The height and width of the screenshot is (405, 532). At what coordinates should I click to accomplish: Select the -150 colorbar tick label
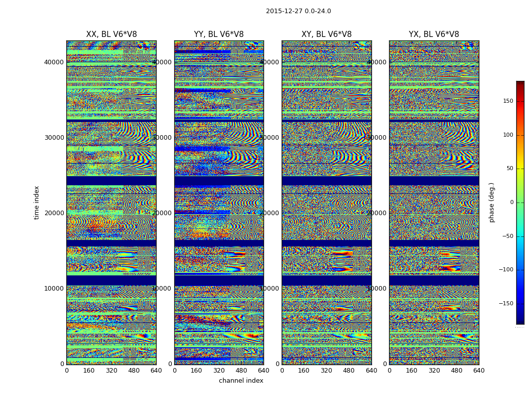click(506, 303)
